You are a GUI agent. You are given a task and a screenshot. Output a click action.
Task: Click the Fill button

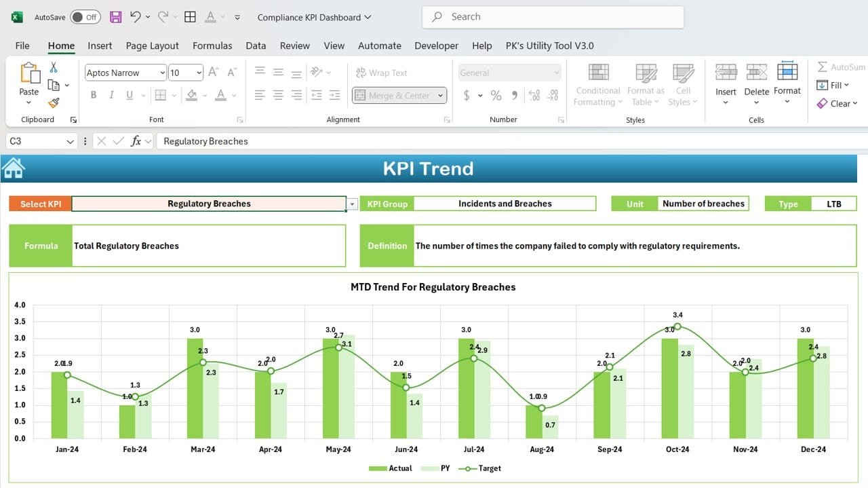(x=833, y=85)
